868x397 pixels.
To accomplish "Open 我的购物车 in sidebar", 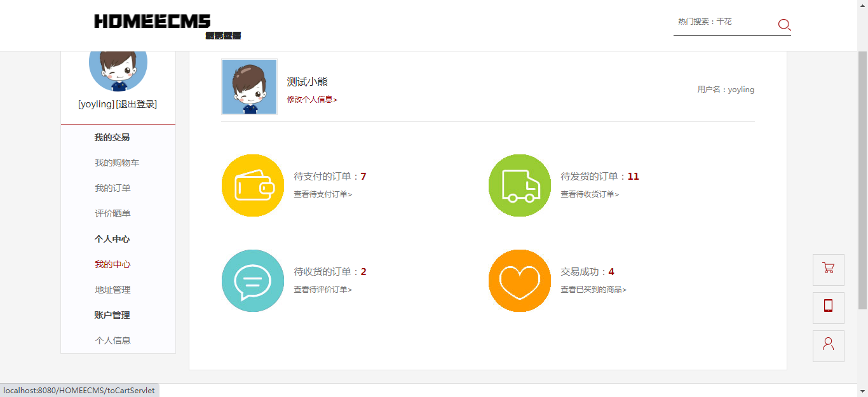I will tap(117, 163).
